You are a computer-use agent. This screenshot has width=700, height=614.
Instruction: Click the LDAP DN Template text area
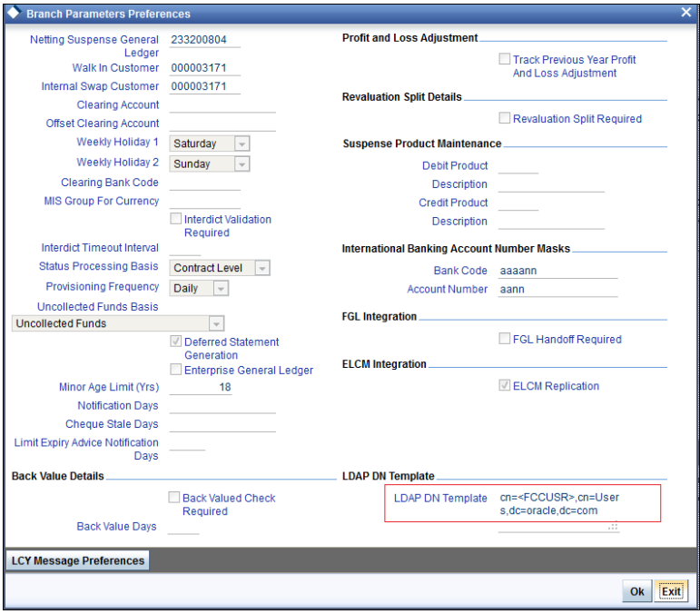[x=559, y=511]
